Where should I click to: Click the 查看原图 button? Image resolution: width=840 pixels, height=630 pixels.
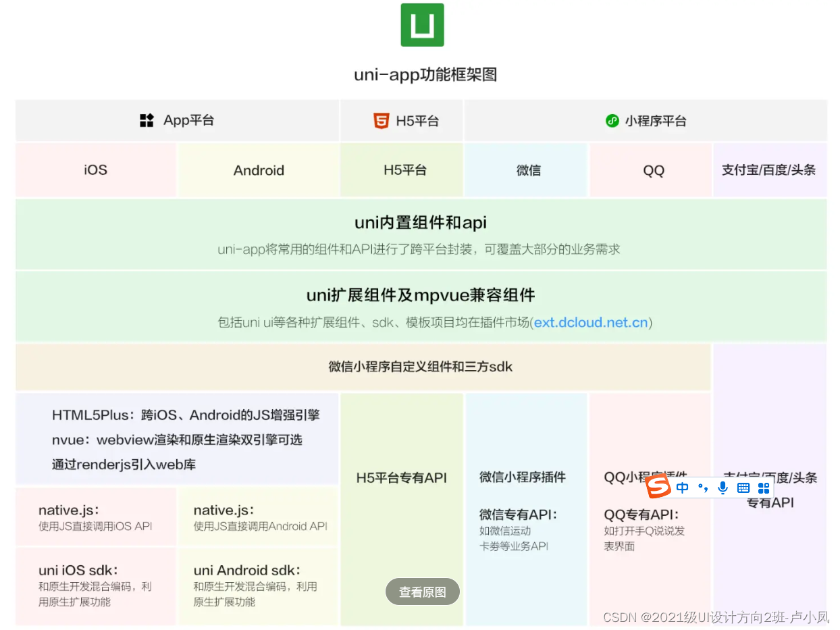422,591
